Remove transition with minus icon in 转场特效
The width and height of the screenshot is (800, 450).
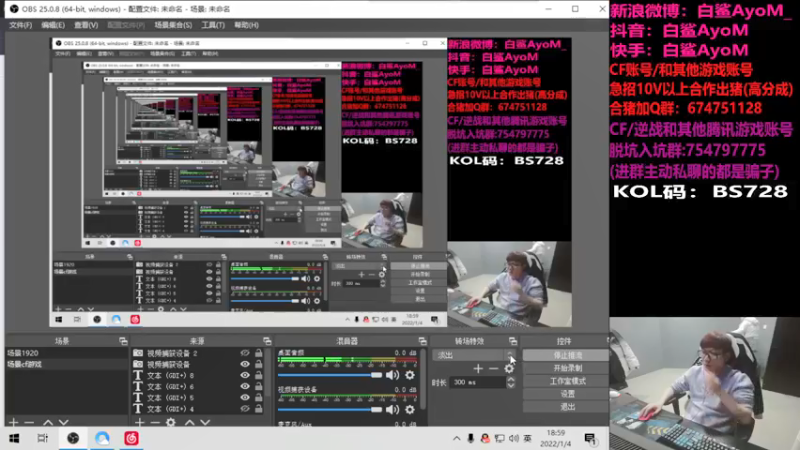click(x=493, y=368)
